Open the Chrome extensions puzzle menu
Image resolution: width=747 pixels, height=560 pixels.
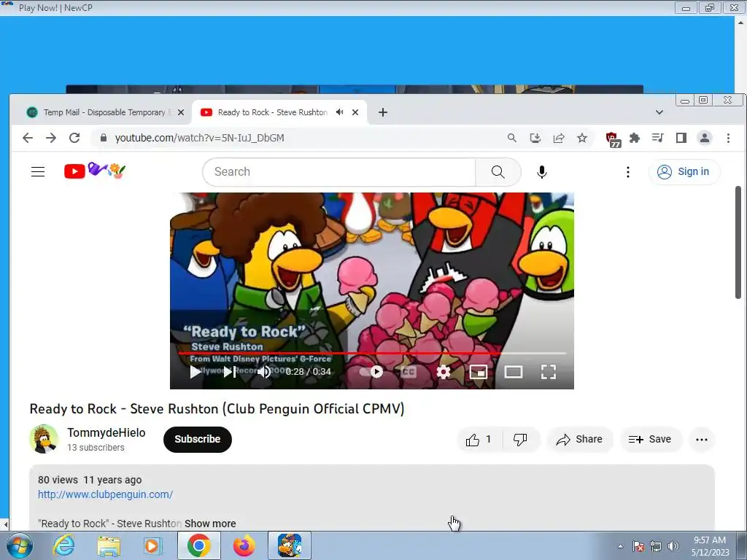tap(635, 138)
